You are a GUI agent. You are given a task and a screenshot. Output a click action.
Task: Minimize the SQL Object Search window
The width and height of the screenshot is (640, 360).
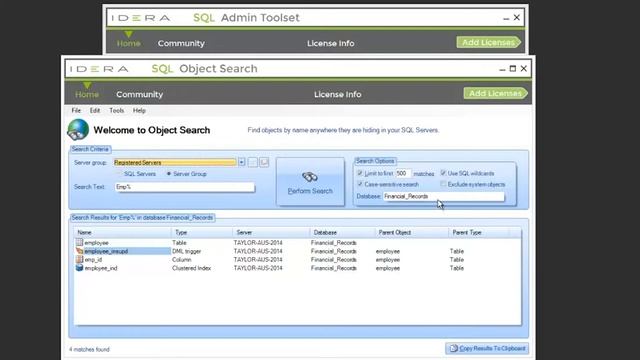click(x=502, y=69)
